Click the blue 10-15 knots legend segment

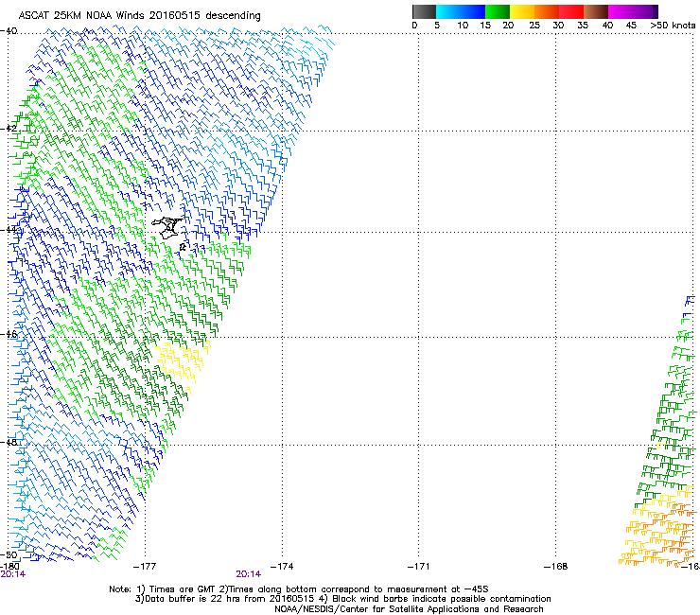(x=473, y=11)
